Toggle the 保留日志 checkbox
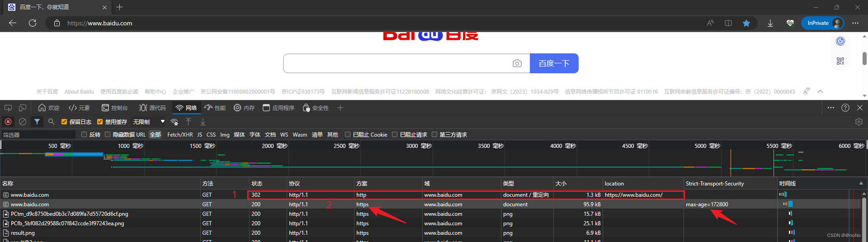Screen dimensions: 868x242 tap(64, 122)
